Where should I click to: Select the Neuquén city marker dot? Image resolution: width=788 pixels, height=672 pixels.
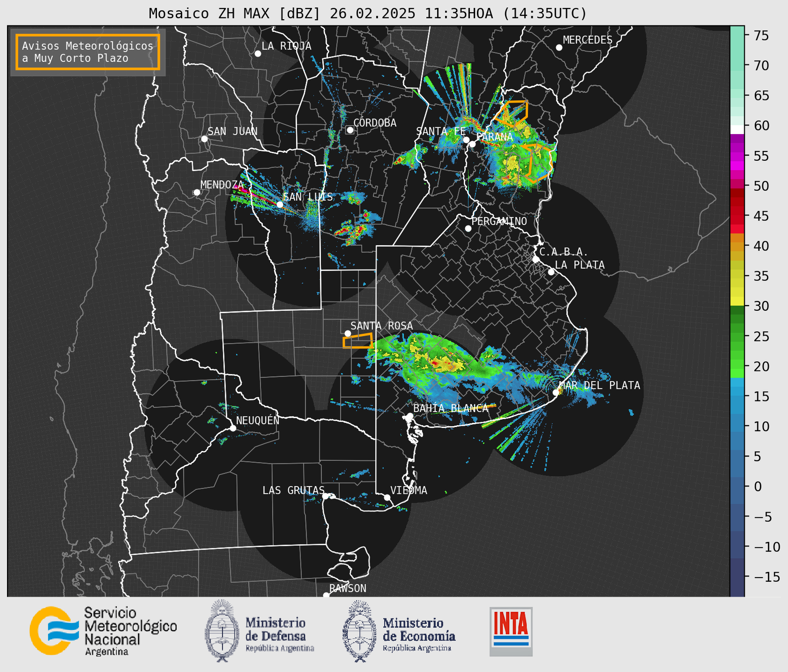coord(233,428)
